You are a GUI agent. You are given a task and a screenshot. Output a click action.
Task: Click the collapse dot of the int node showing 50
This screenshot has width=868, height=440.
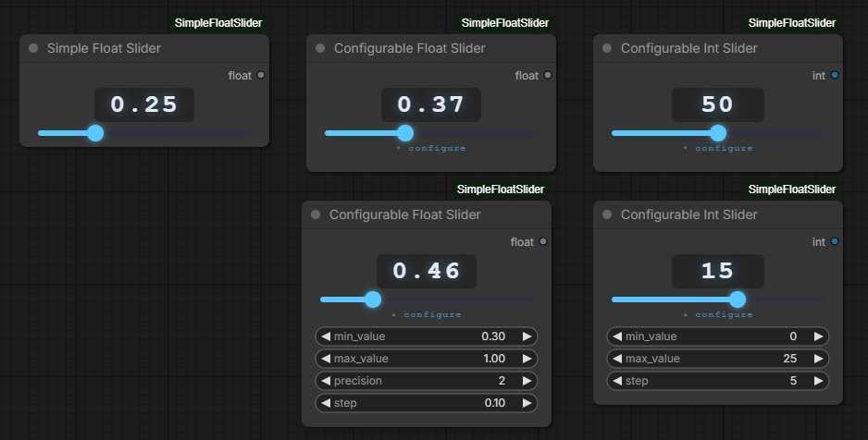click(x=607, y=48)
